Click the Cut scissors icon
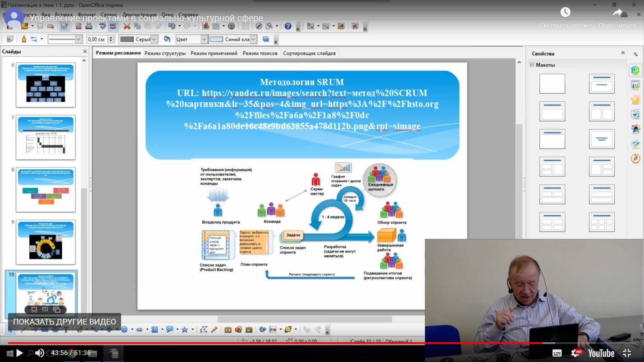 coord(127,26)
